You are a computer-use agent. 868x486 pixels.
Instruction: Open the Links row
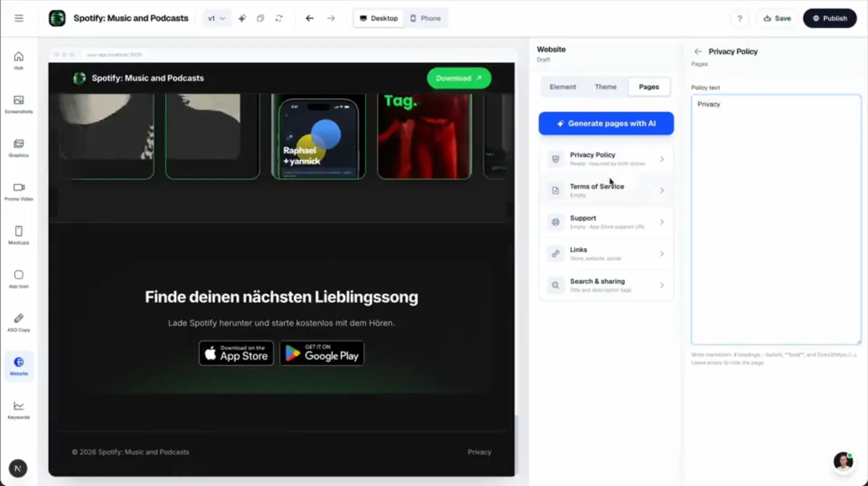[606, 254]
